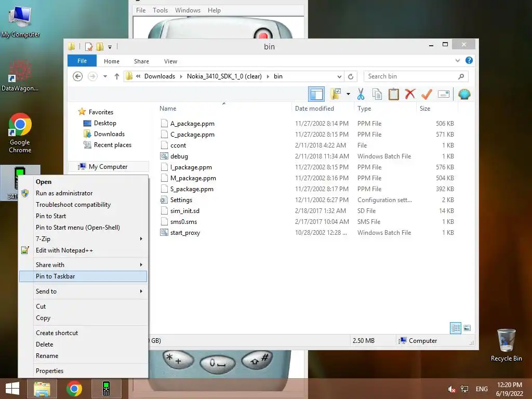Go up one folder level arrow
The height and width of the screenshot is (399, 532).
click(x=117, y=76)
